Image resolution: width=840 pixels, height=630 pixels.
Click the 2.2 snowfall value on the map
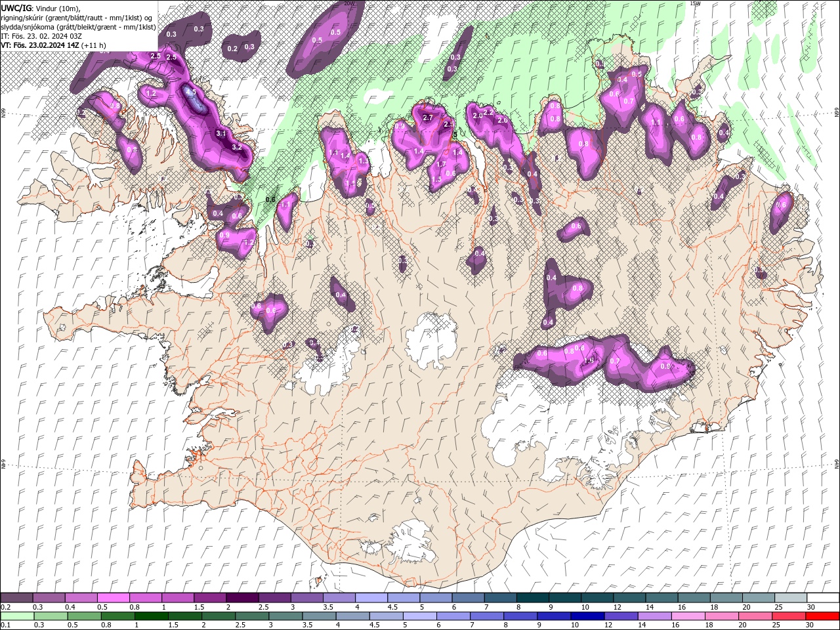coord(488,112)
